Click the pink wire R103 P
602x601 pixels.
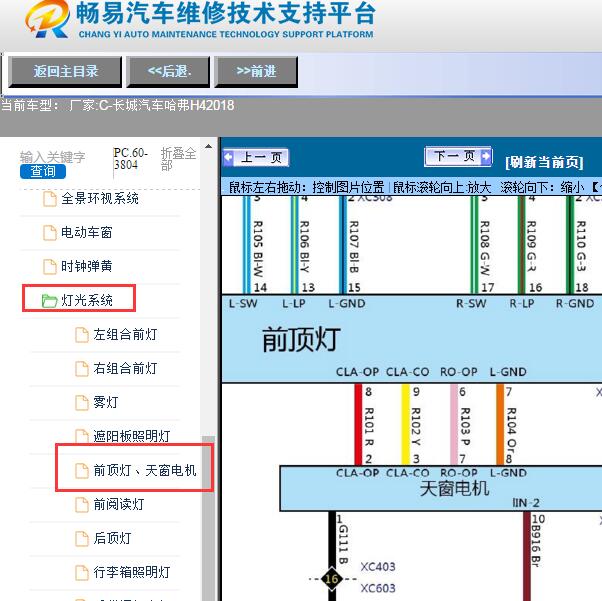click(454, 424)
